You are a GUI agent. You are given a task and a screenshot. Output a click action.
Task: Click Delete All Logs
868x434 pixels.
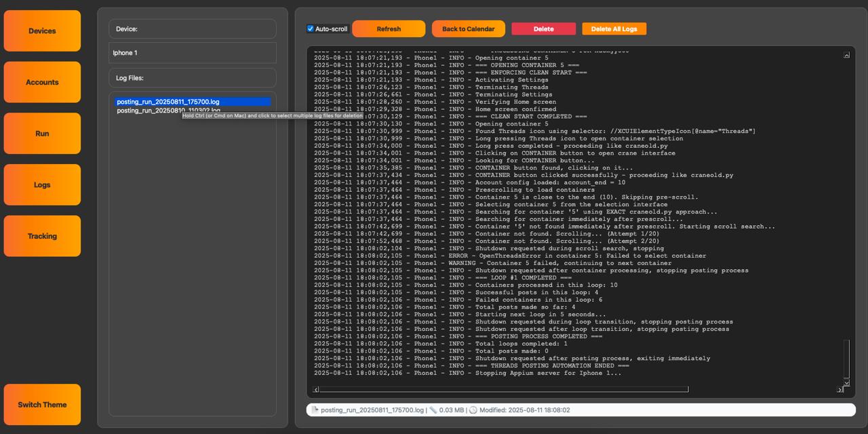[x=614, y=29]
